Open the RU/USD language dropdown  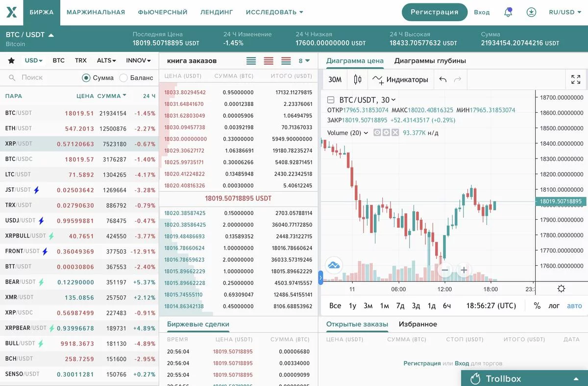tap(565, 12)
